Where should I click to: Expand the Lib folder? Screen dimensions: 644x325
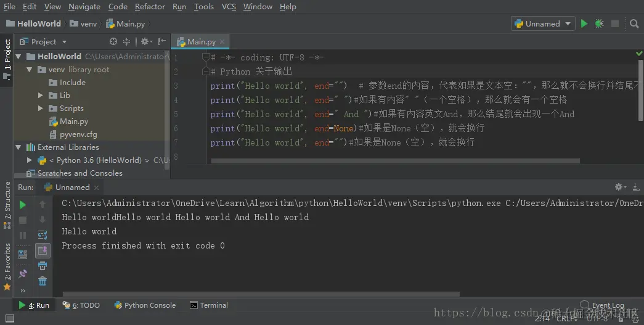[x=40, y=96]
